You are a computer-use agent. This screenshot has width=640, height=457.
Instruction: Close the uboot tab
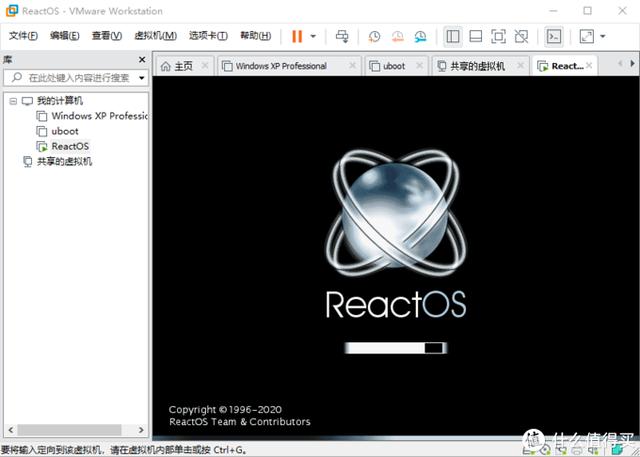pyautogui.click(x=420, y=66)
